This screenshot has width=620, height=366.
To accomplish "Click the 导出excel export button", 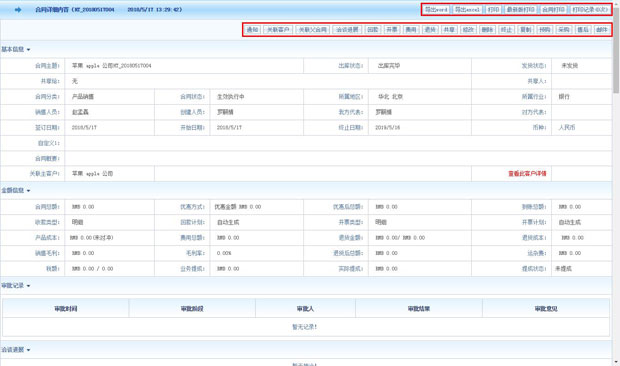I will pos(467,9).
